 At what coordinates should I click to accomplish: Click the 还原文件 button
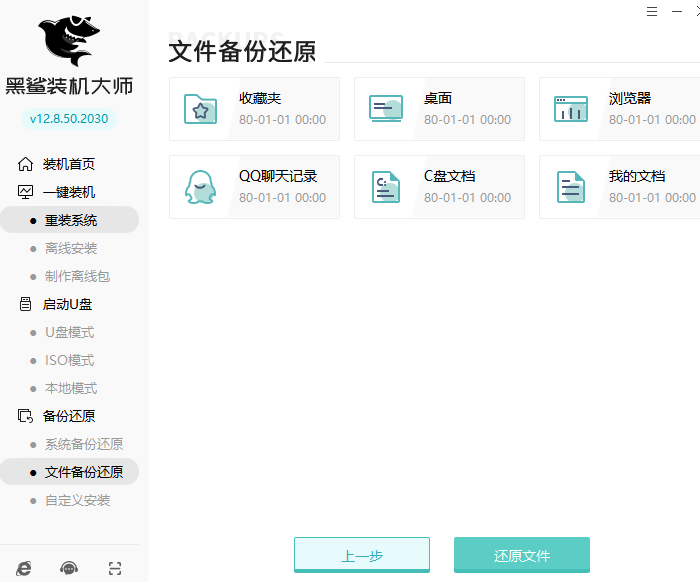522,555
